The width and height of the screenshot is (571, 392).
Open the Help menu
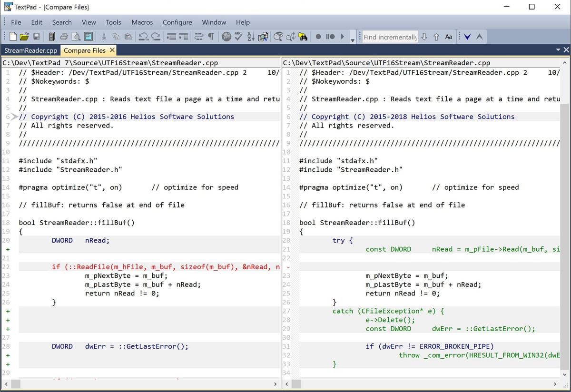[243, 22]
